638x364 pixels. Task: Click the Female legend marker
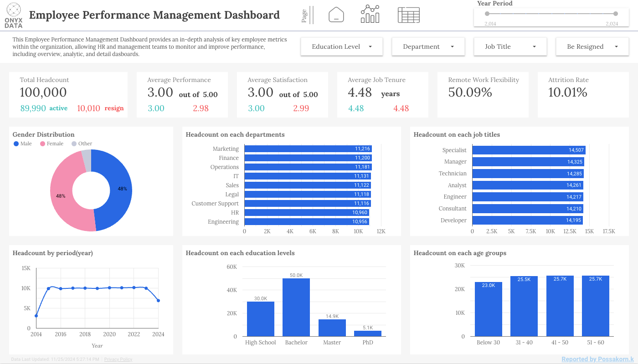point(43,144)
